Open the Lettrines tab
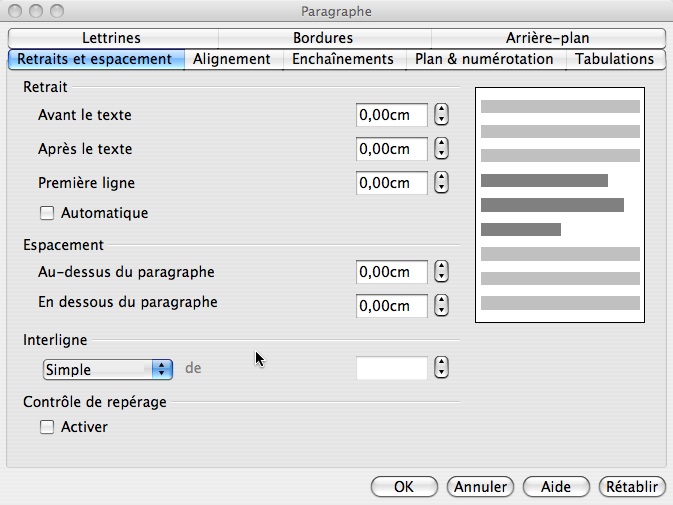The height and width of the screenshot is (505, 673). point(112,38)
